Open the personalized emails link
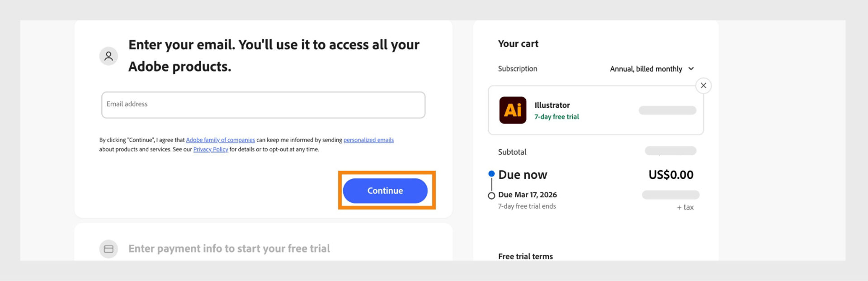The image size is (868, 281). coord(368,140)
